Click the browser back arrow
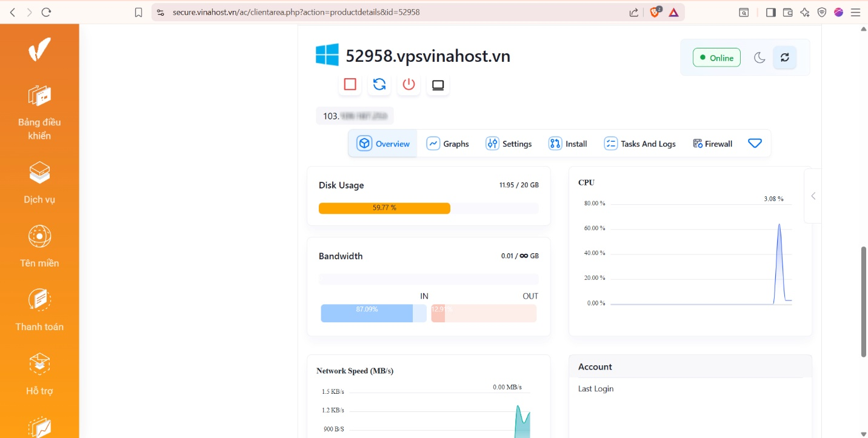 [x=12, y=12]
